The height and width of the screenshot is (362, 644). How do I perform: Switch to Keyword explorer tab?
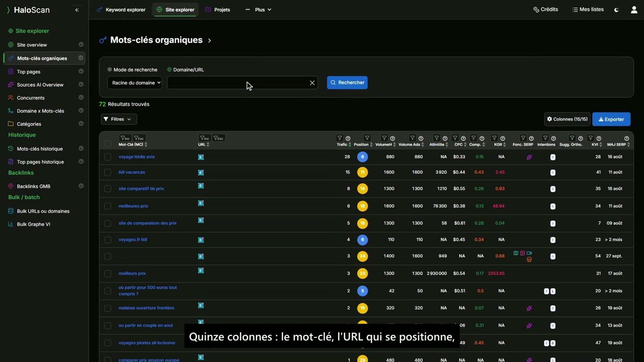click(121, 10)
